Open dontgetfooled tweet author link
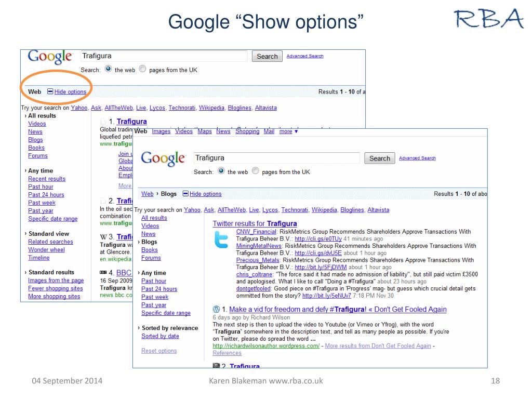Viewport: 532px width, 399px height. click(254, 289)
